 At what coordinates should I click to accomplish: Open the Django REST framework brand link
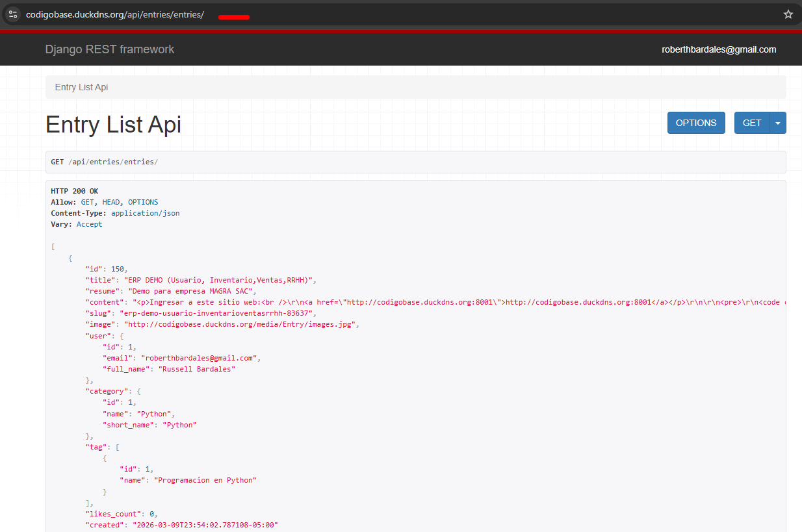click(110, 49)
